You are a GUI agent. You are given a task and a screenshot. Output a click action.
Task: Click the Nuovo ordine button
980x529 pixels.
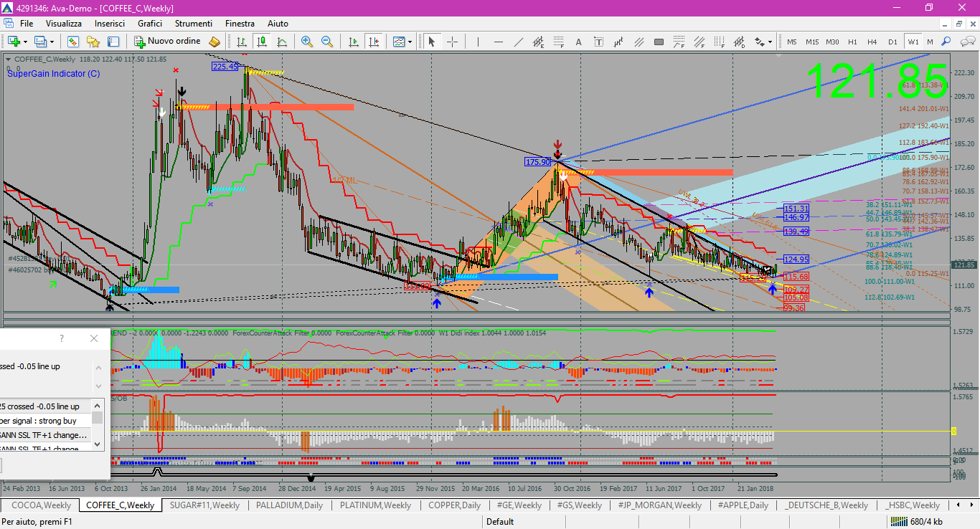click(167, 42)
